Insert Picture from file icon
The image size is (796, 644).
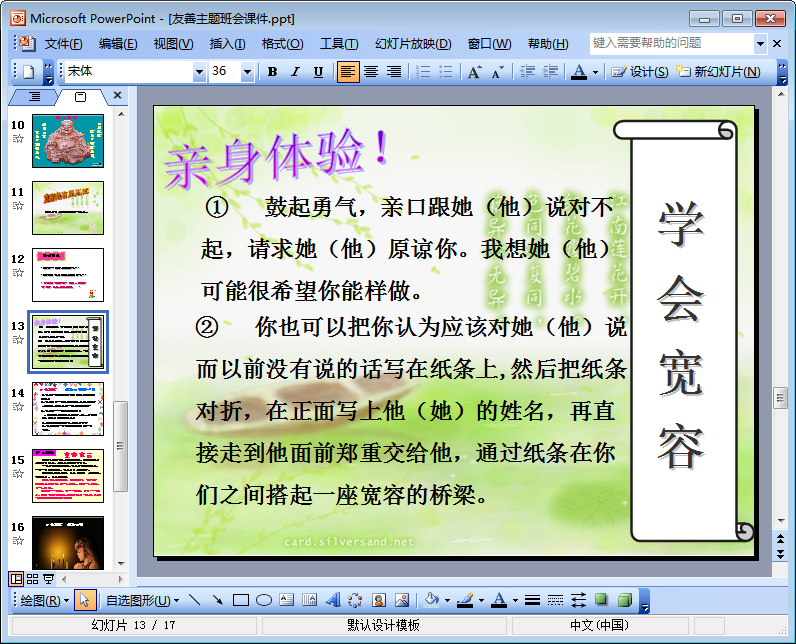click(x=402, y=600)
